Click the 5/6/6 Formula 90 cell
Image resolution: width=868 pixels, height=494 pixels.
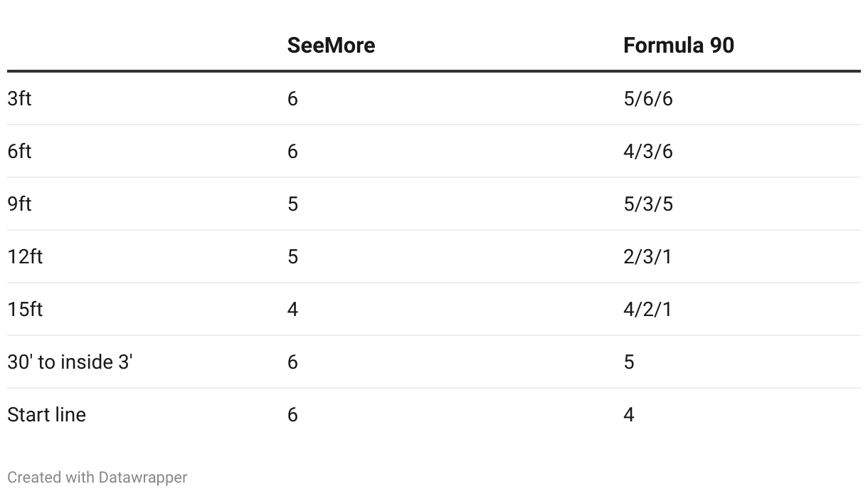coord(647,98)
